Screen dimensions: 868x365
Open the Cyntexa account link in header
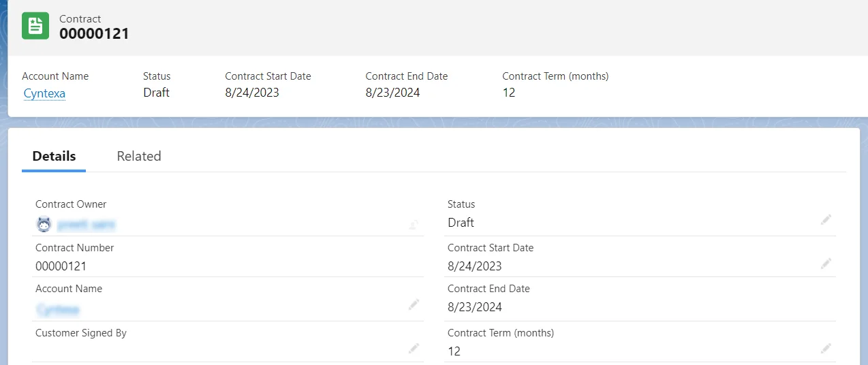coord(44,93)
